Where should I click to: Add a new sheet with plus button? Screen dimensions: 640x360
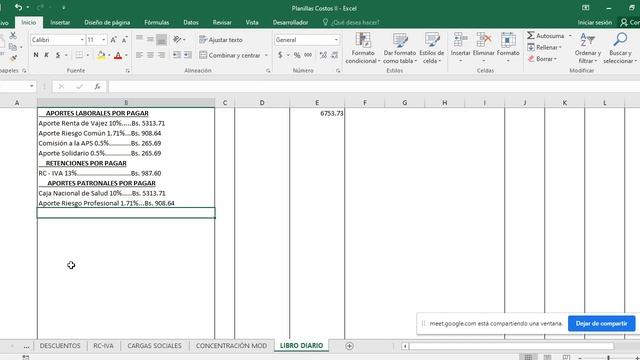(x=349, y=346)
